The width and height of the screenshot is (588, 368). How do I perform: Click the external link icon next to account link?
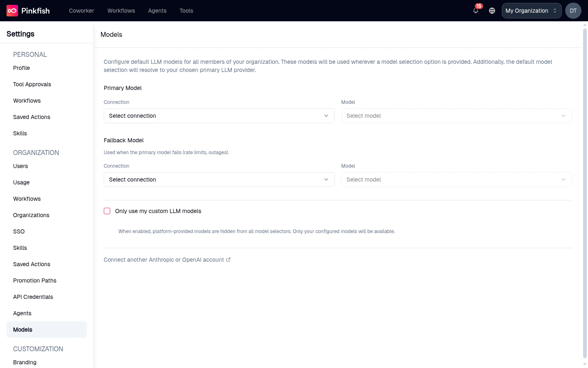coord(228,260)
